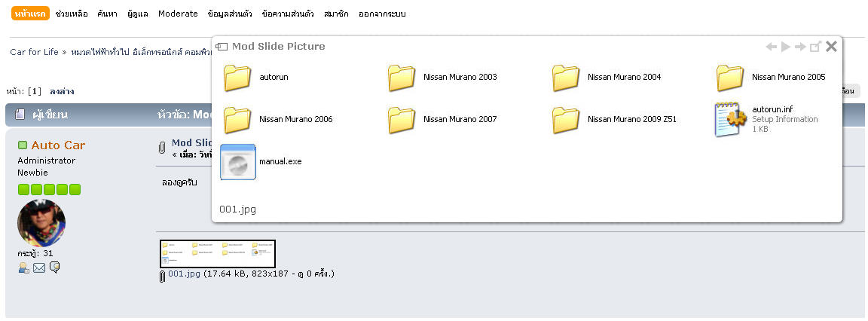Click the autorun.inf setup file icon
Viewport: 868px width, 321px height.
pyautogui.click(x=731, y=119)
